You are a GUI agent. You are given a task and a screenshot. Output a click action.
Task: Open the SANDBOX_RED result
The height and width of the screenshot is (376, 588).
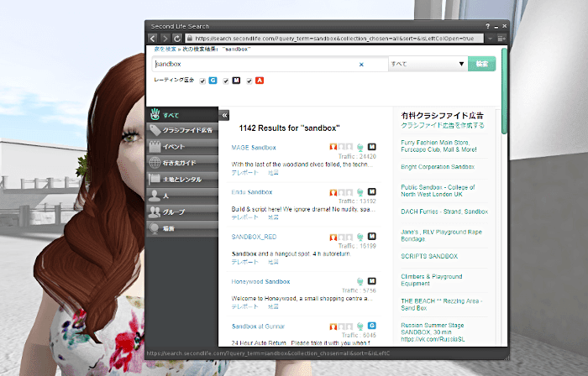click(x=254, y=237)
